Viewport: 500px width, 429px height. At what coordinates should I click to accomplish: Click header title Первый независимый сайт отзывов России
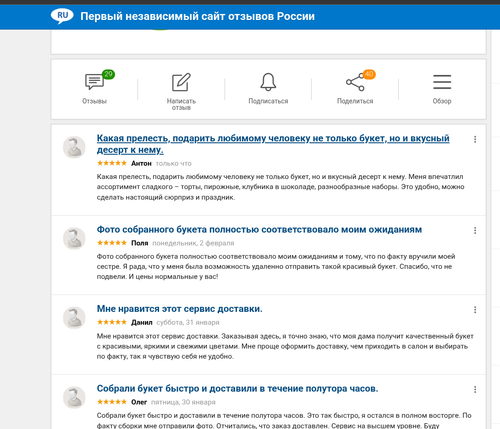pyautogui.click(x=197, y=16)
